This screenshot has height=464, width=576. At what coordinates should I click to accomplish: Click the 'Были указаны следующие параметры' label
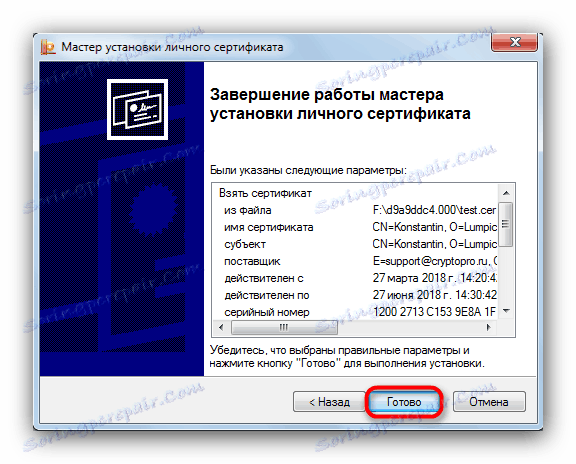(x=308, y=170)
